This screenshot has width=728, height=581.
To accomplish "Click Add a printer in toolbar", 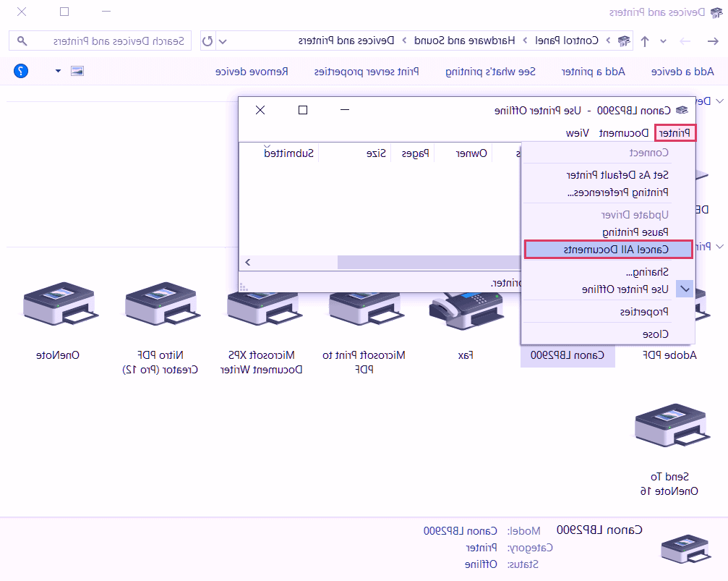I will pos(594,72).
